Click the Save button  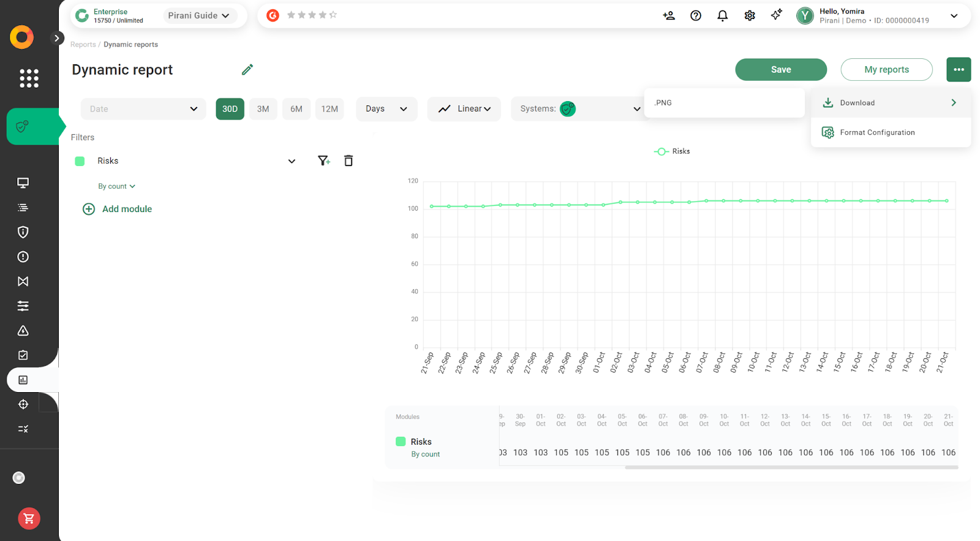(780, 70)
